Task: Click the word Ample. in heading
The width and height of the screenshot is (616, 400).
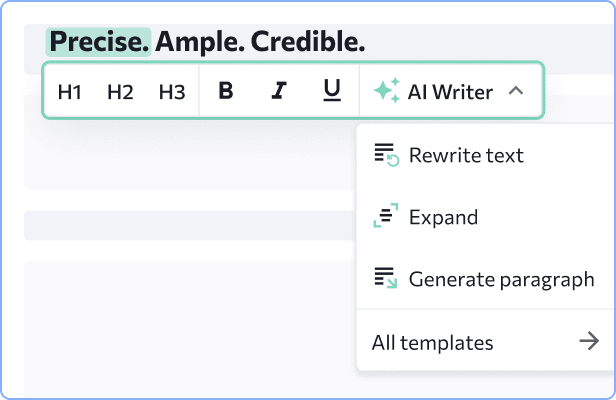Action: [x=200, y=42]
